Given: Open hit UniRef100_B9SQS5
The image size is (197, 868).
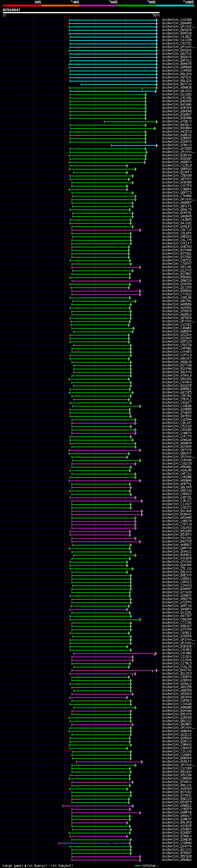Looking at the screenshot, I should (x=177, y=30).
